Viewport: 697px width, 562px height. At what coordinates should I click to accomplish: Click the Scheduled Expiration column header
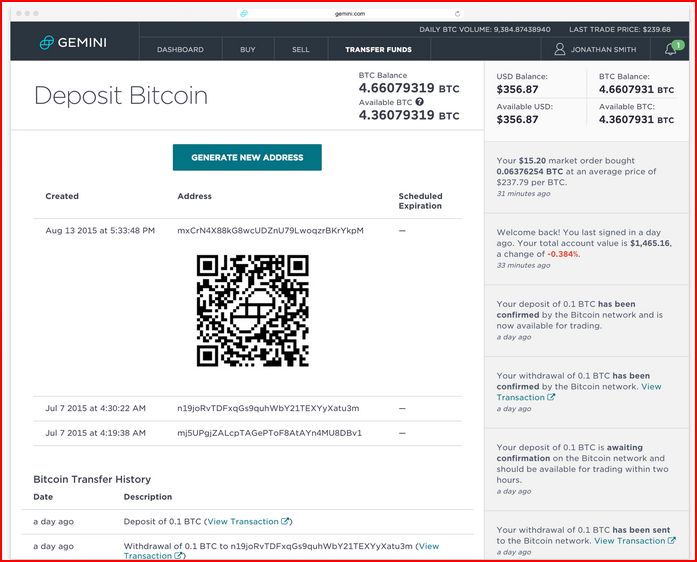[420, 201]
